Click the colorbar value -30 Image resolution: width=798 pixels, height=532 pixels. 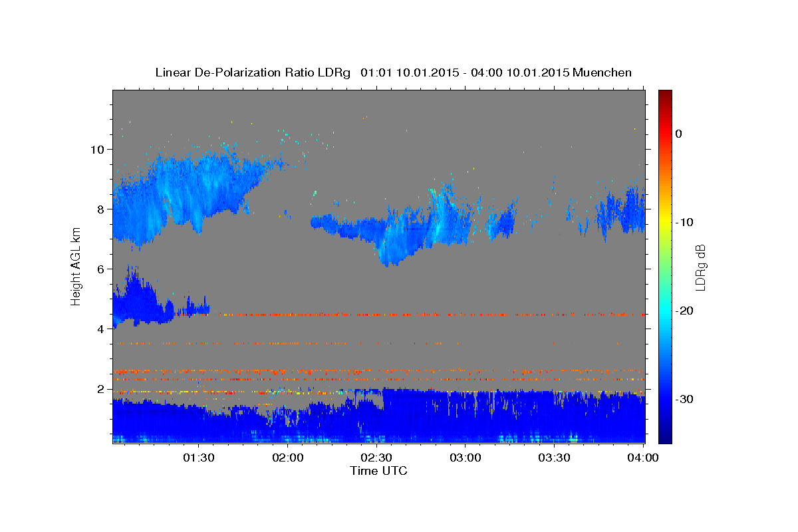coord(685,399)
